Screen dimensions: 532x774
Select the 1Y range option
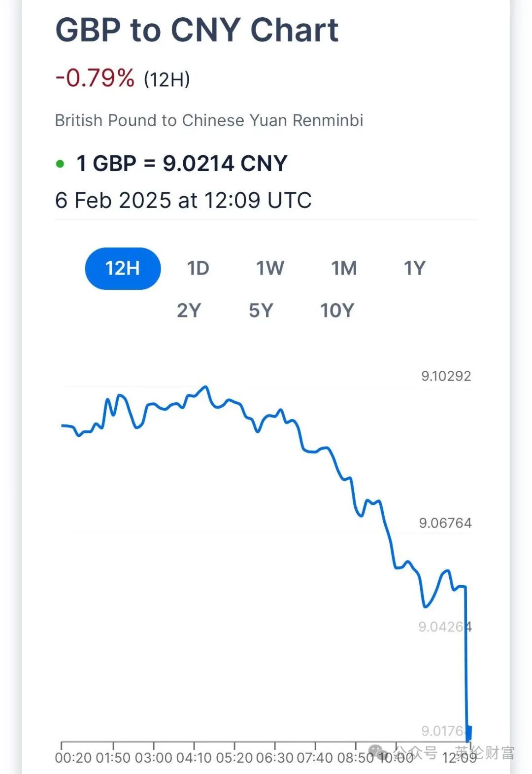coord(414,268)
